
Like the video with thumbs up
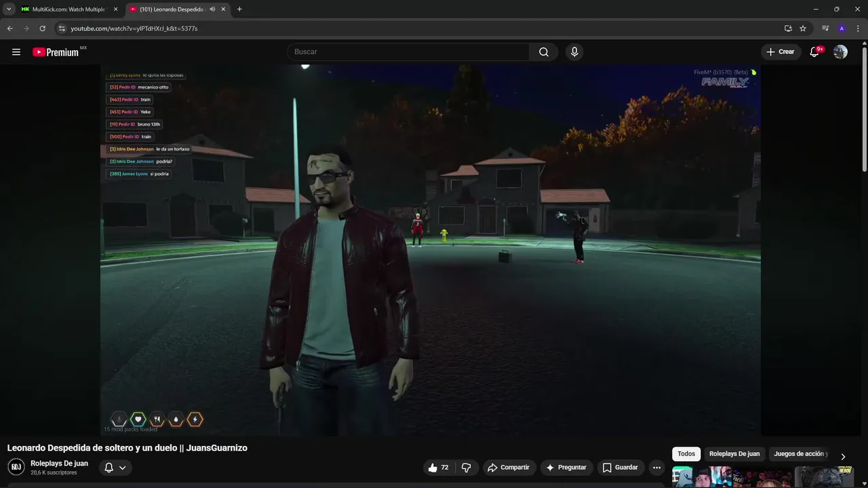point(438,468)
